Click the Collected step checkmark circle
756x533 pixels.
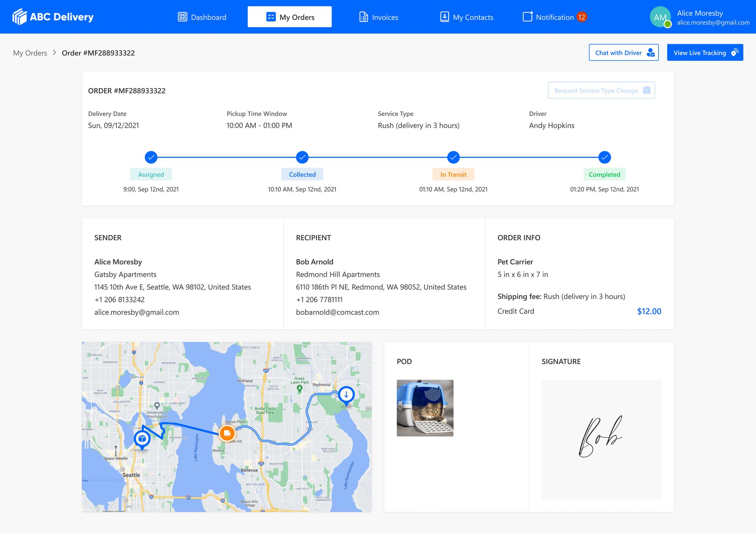tap(302, 157)
